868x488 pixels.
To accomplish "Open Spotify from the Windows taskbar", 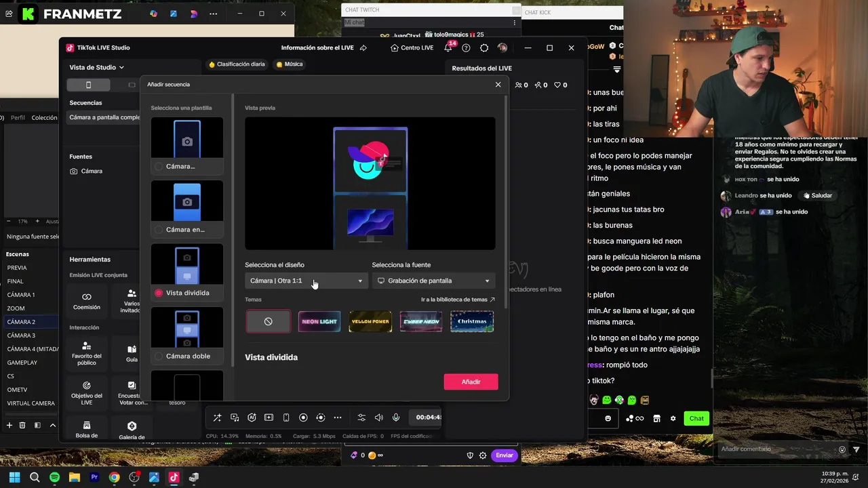I will coord(55,477).
